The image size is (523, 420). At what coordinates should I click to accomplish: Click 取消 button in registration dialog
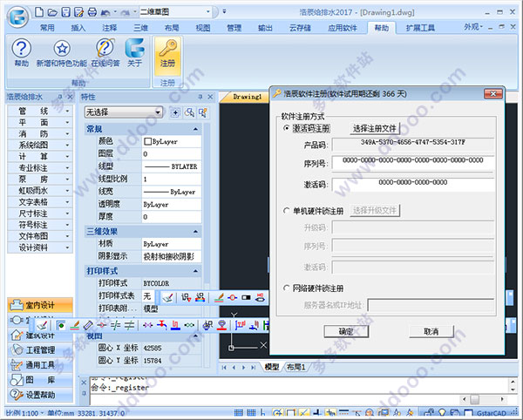point(431,331)
